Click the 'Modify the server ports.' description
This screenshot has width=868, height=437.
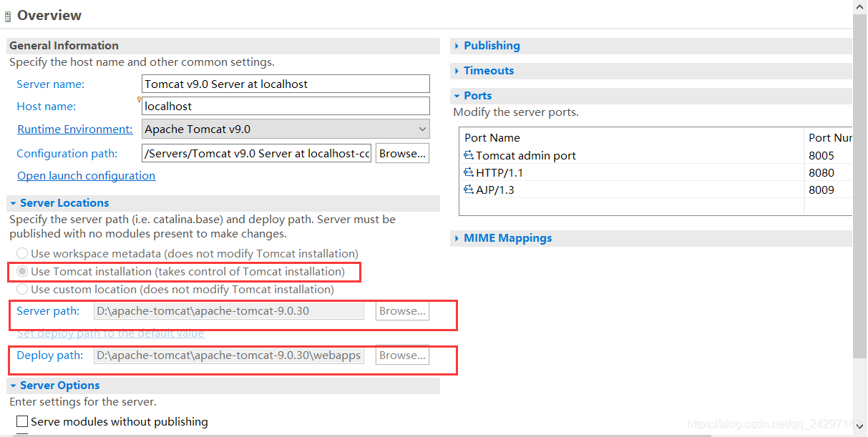pos(516,112)
